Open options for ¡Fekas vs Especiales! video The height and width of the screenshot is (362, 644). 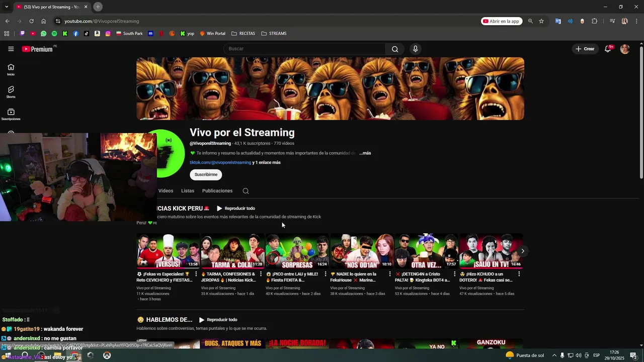click(197, 275)
